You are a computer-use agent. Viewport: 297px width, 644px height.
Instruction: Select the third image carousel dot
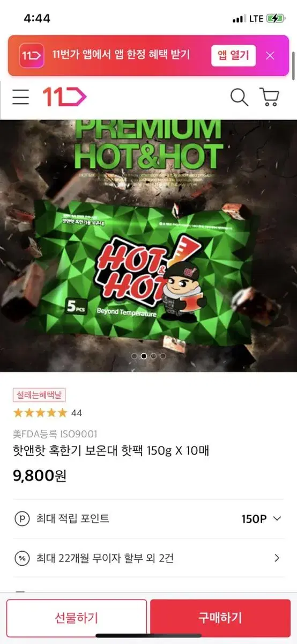coord(153,355)
